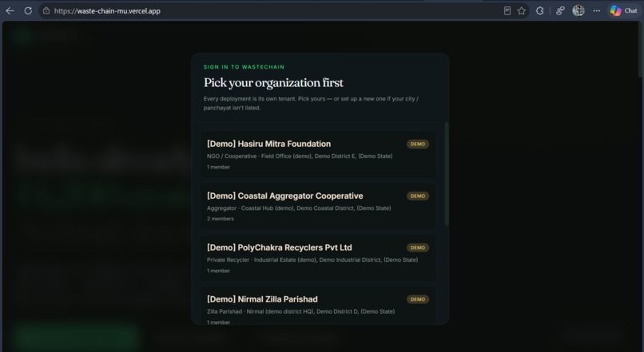Open the browser settings ellipsis menu

pos(596,11)
